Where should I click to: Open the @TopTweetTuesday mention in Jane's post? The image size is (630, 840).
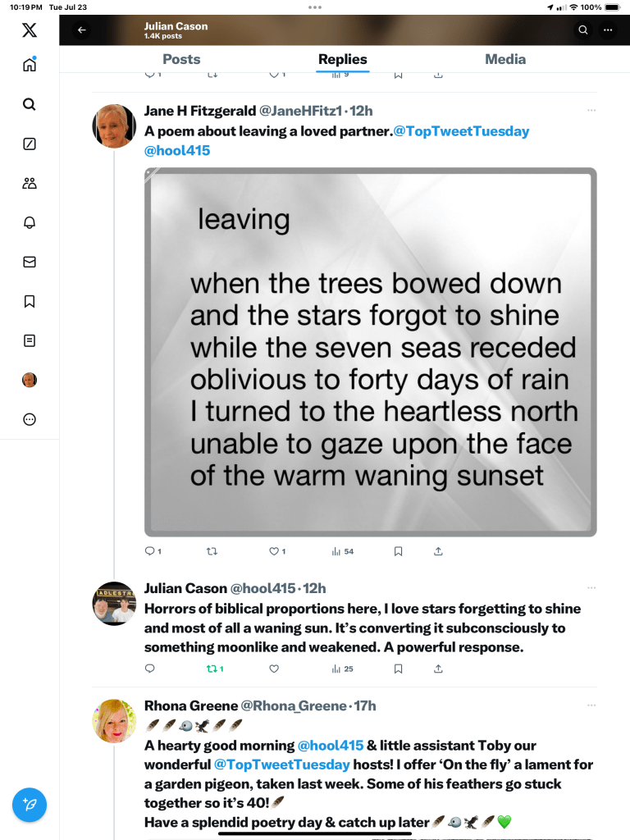coord(461,131)
